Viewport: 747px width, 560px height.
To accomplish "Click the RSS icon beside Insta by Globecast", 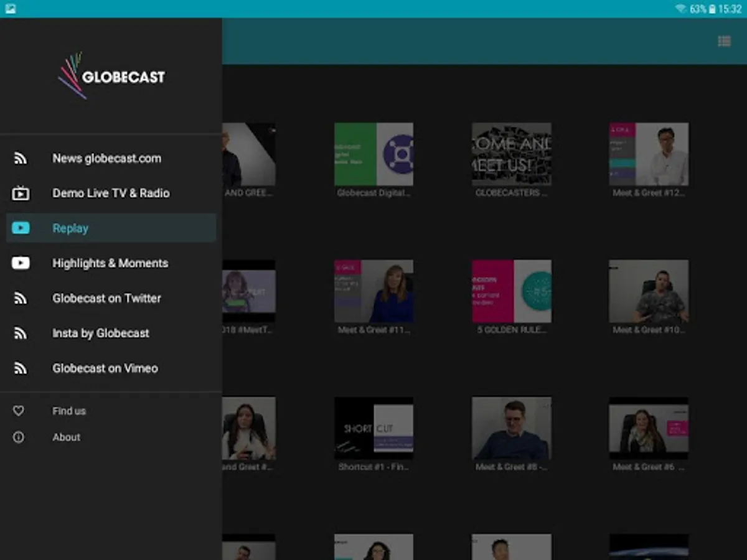I will click(21, 334).
